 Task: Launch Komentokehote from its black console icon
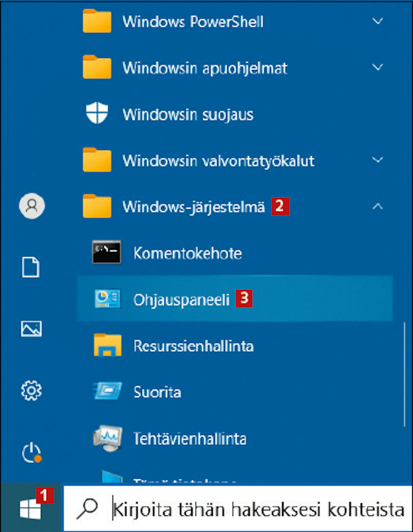[107, 252]
